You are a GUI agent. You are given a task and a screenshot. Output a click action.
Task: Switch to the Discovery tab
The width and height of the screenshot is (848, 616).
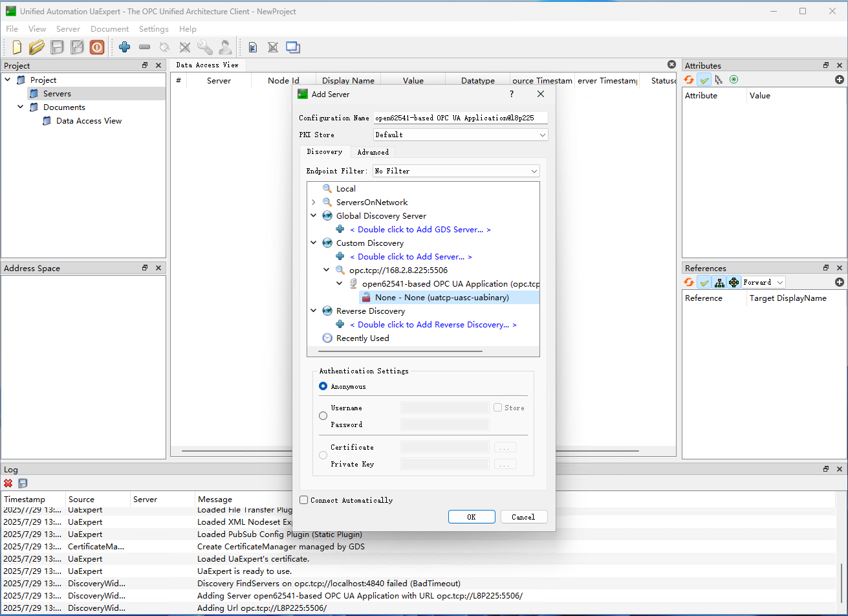pyautogui.click(x=325, y=151)
